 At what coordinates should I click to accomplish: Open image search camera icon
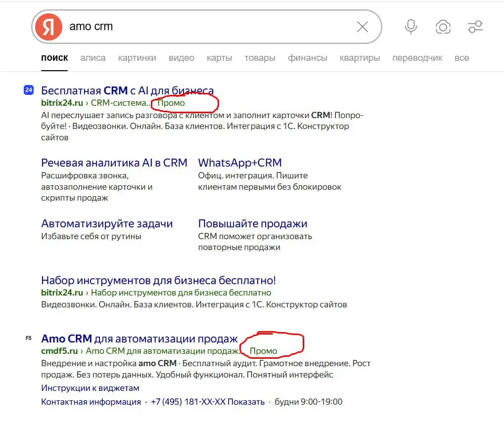tap(443, 27)
